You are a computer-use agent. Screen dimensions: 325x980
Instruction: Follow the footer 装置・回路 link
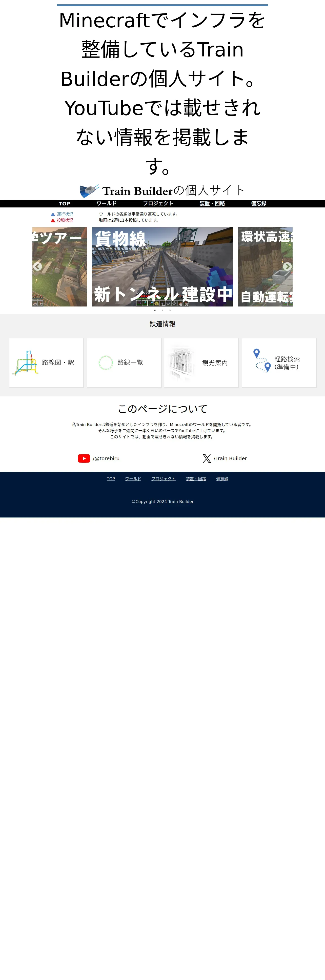(196, 478)
